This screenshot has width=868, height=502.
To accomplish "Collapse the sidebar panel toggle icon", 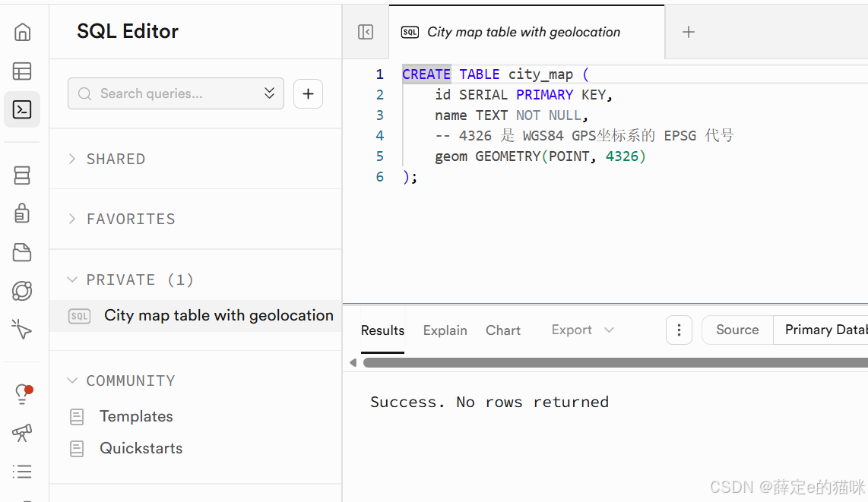I will coord(366,32).
